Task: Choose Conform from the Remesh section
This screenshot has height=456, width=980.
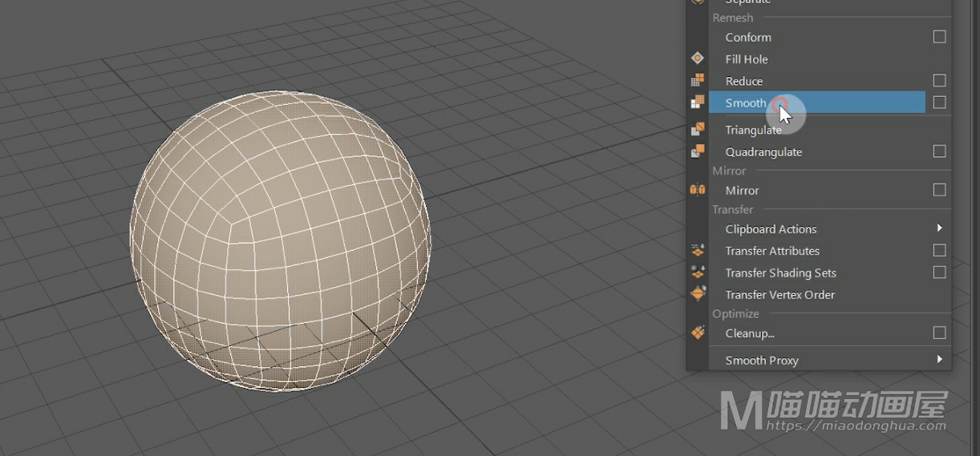Action: [748, 37]
